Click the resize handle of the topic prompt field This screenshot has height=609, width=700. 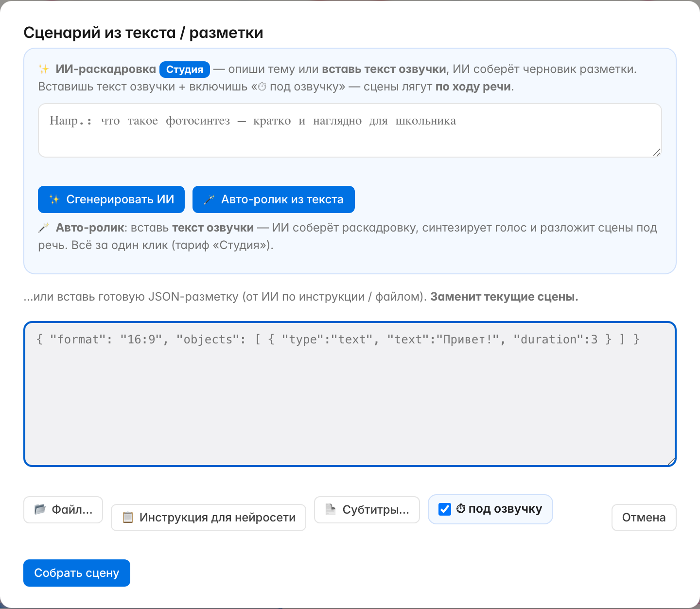(x=657, y=152)
